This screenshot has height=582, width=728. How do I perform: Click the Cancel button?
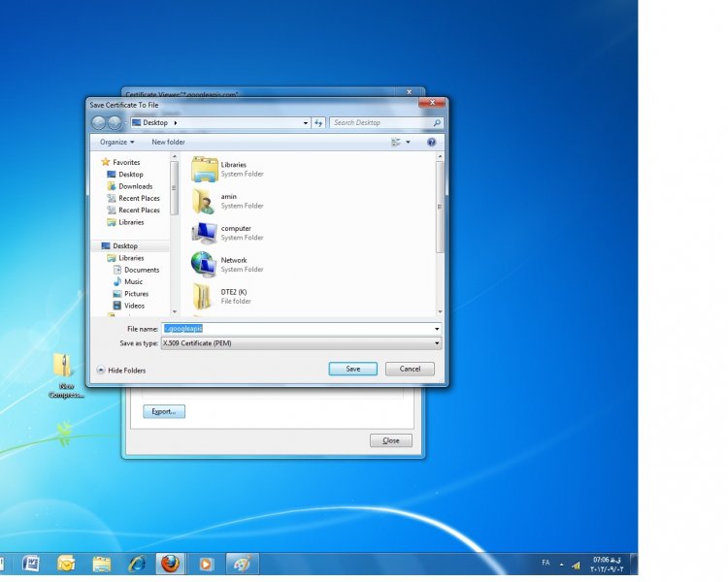tap(410, 369)
